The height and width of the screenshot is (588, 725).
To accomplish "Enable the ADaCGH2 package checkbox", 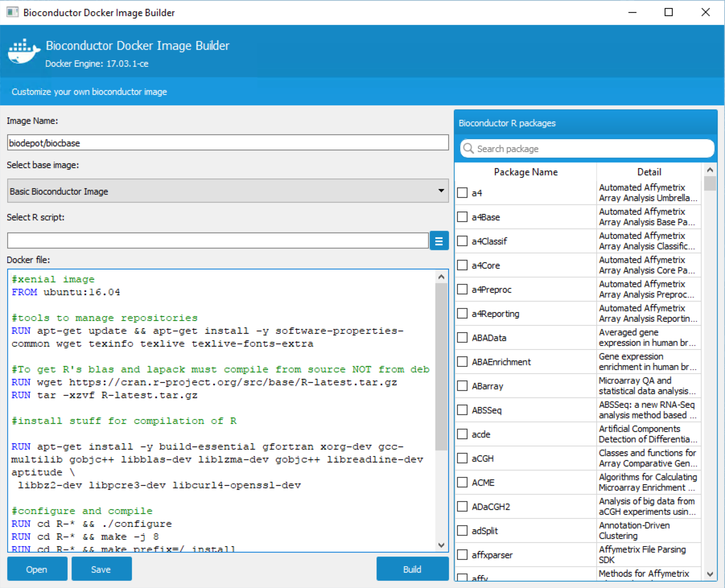I will tap(462, 506).
